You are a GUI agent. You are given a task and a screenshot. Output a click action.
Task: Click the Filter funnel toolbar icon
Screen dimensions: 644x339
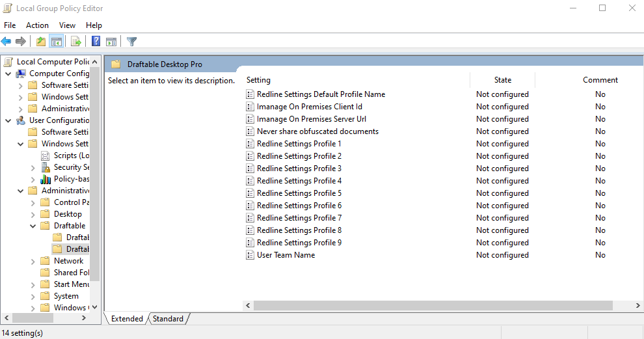(131, 41)
